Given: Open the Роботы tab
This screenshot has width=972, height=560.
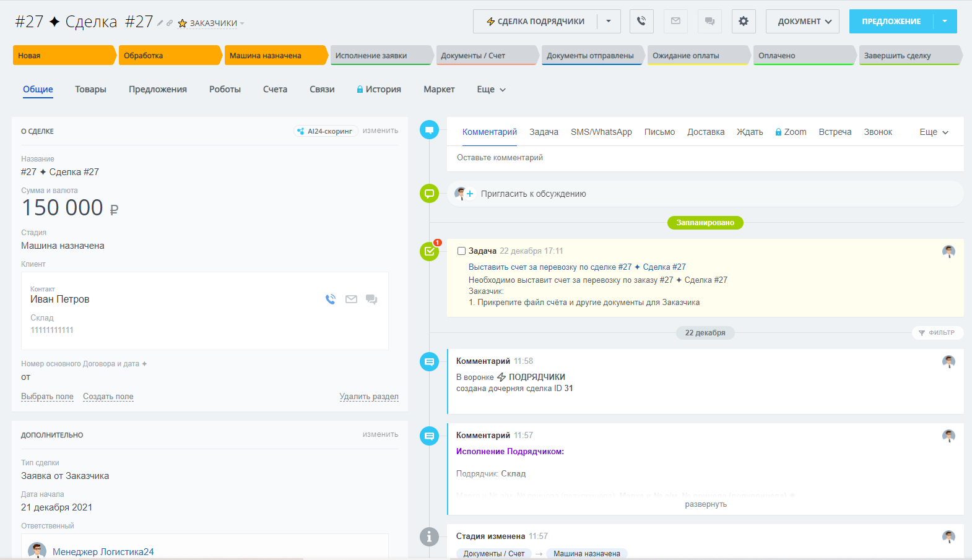Looking at the screenshot, I should [225, 89].
